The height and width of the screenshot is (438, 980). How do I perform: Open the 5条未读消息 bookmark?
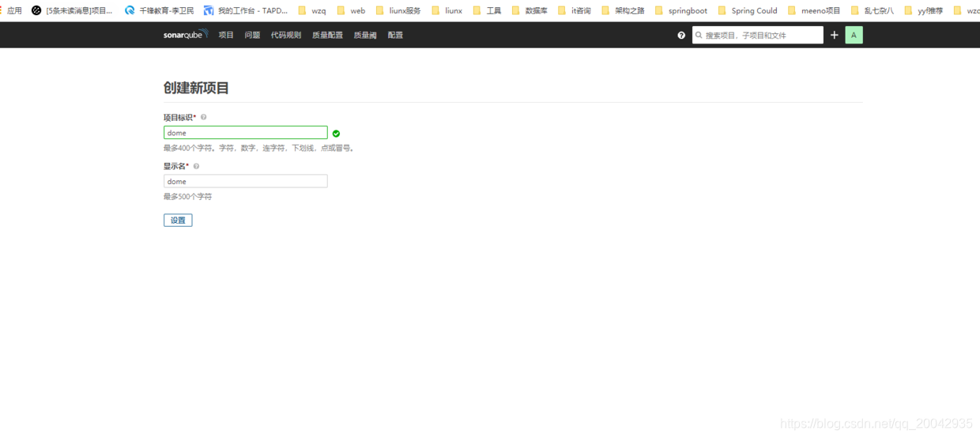pyautogui.click(x=72, y=11)
